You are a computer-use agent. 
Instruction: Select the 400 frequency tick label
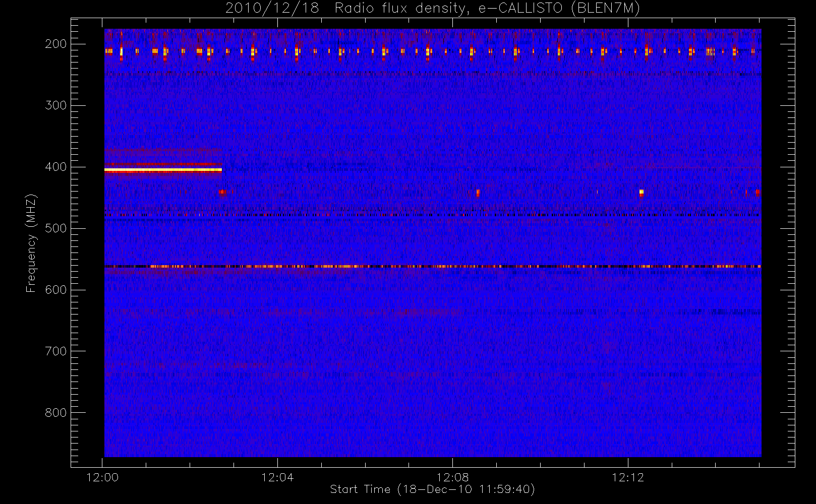coord(56,167)
